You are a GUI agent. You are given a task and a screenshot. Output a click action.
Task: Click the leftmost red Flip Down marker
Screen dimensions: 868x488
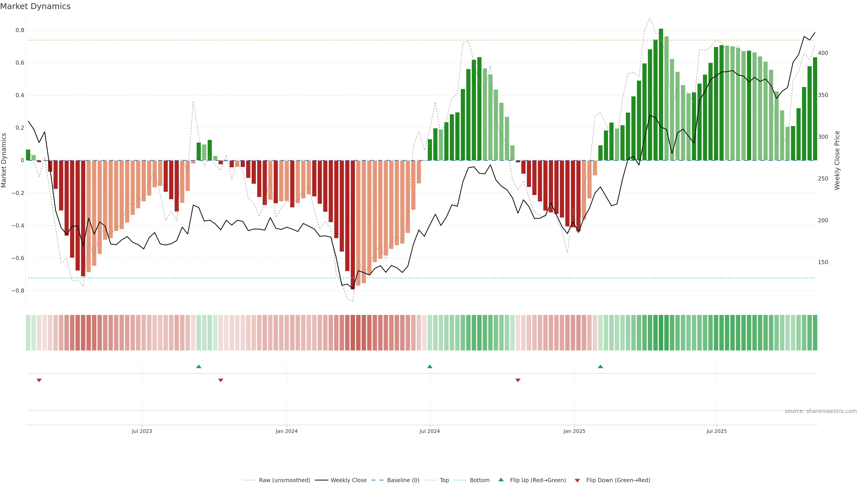click(39, 380)
